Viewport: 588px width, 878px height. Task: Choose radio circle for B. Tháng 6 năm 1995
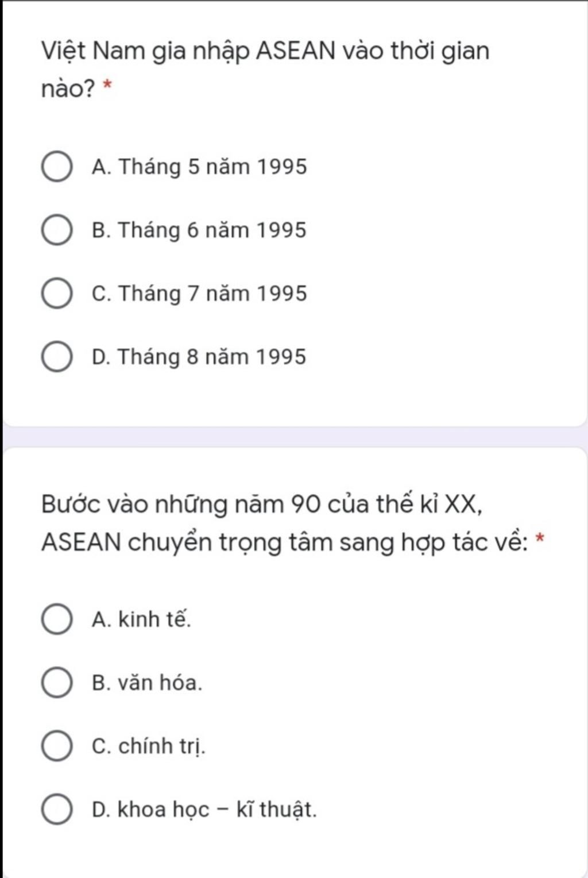[x=57, y=230]
